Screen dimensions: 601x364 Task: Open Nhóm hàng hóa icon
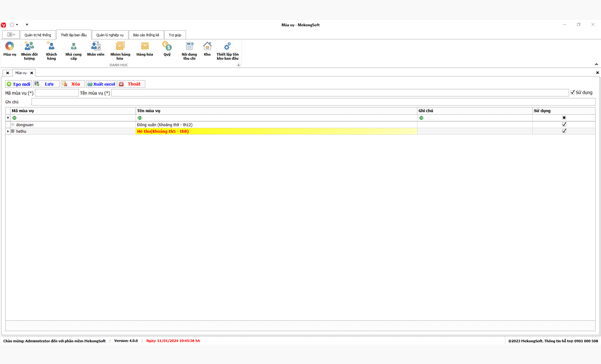pyautogui.click(x=120, y=50)
